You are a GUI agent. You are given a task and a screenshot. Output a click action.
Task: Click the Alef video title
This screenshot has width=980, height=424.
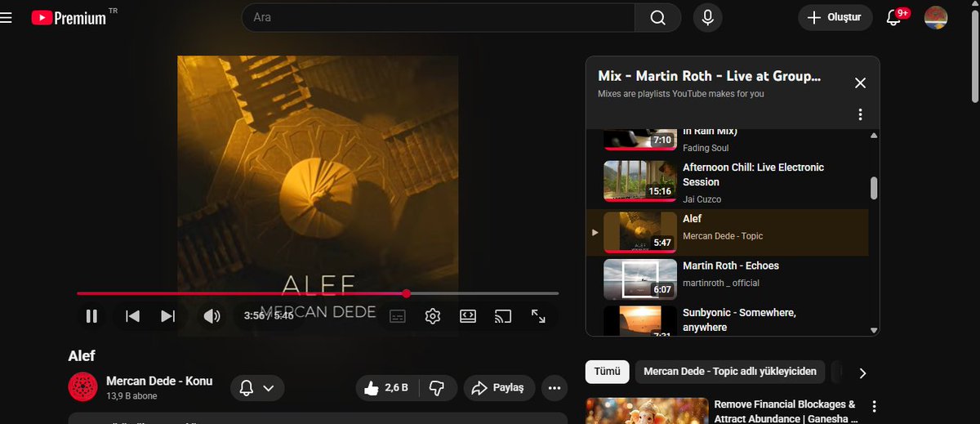point(82,356)
